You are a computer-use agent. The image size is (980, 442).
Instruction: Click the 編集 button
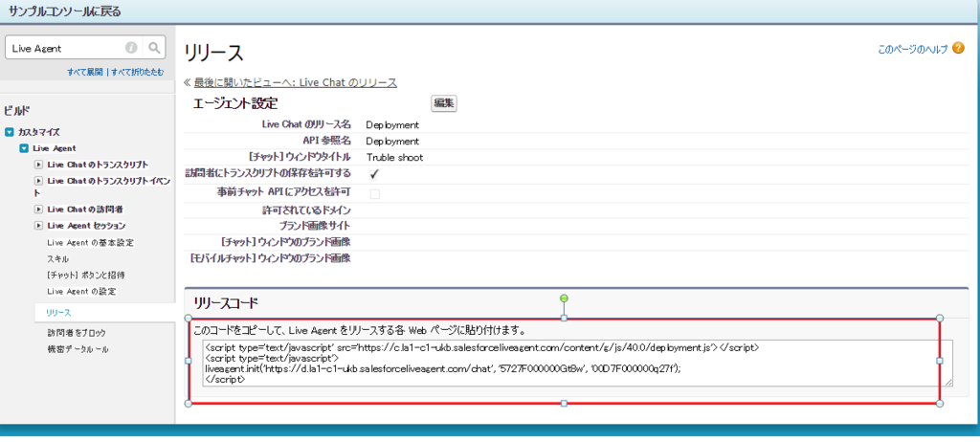pyautogui.click(x=444, y=103)
